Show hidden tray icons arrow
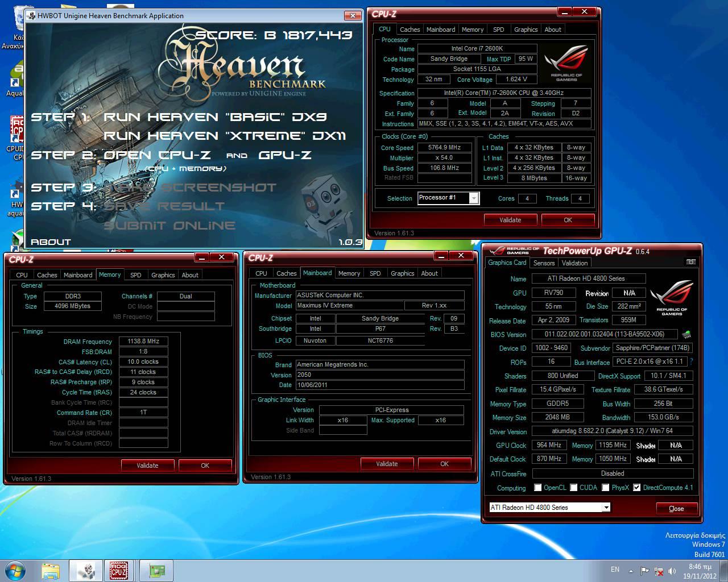The height and width of the screenshot is (582, 728). 631,571
